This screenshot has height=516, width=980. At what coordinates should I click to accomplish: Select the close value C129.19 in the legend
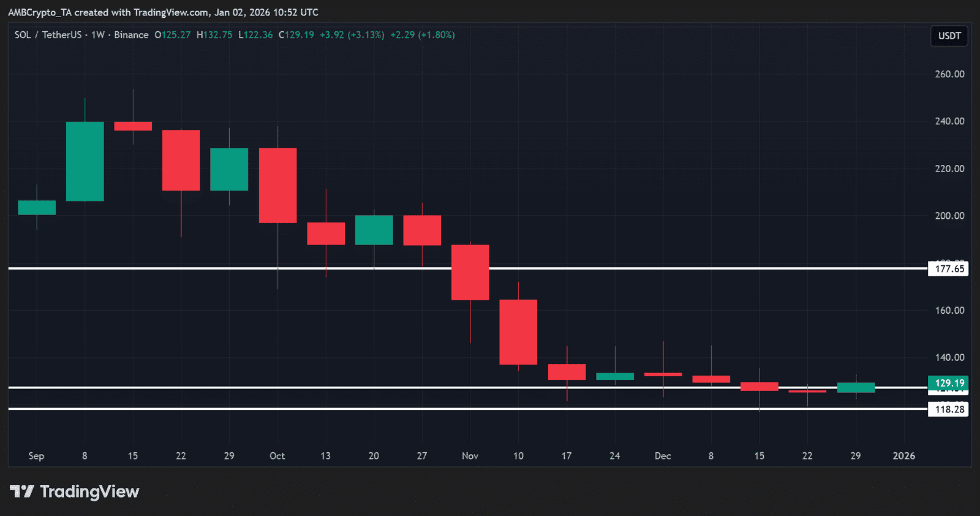point(296,35)
